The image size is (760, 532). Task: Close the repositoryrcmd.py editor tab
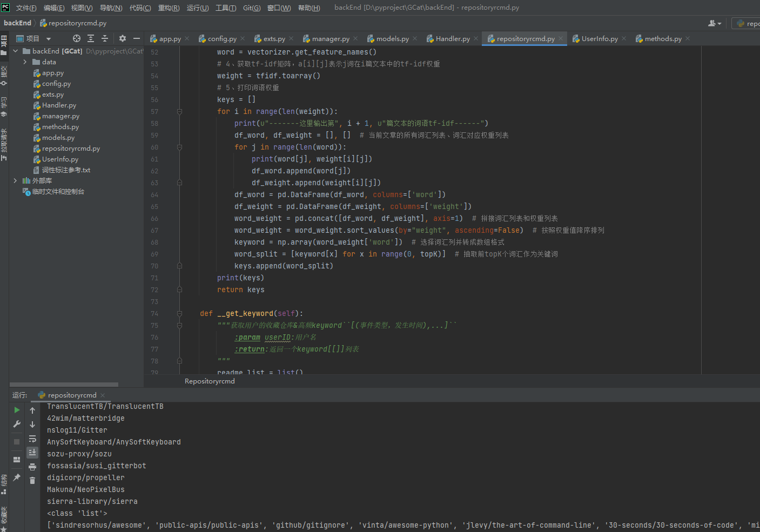click(x=561, y=38)
